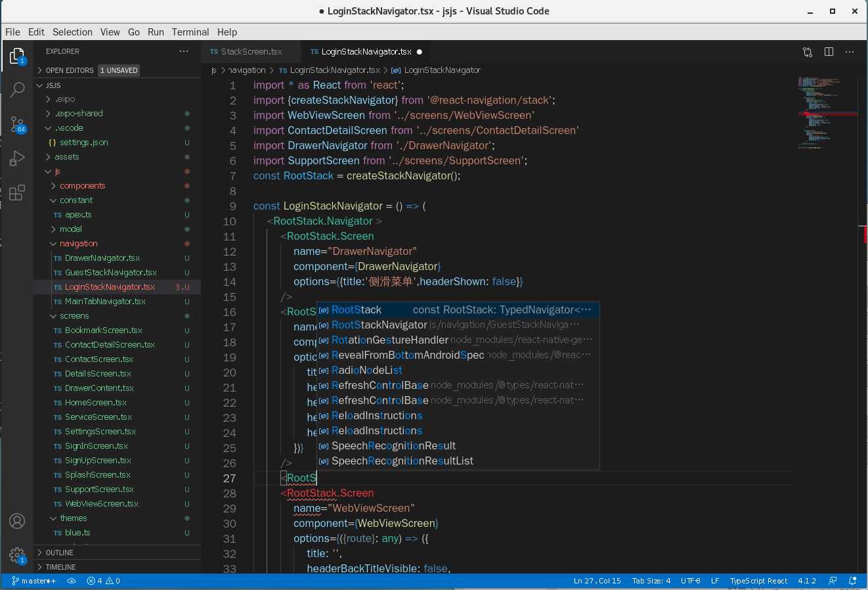
Task: Split the editor to the right
Action: 829,52
